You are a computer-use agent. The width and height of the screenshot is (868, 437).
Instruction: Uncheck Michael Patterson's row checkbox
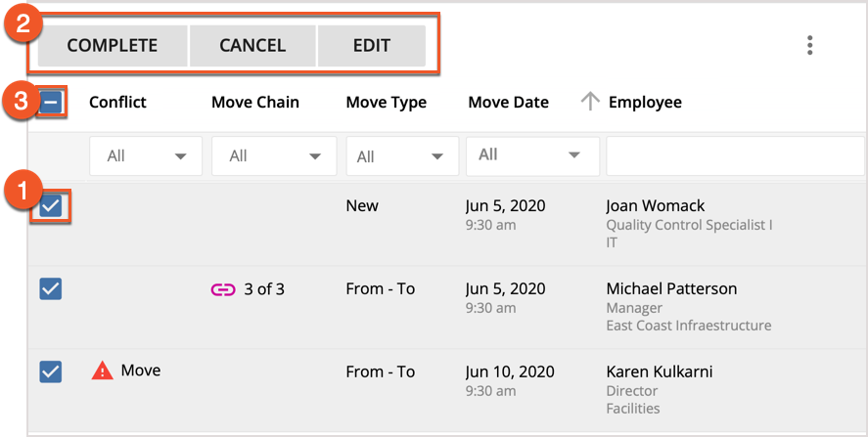[x=50, y=288]
